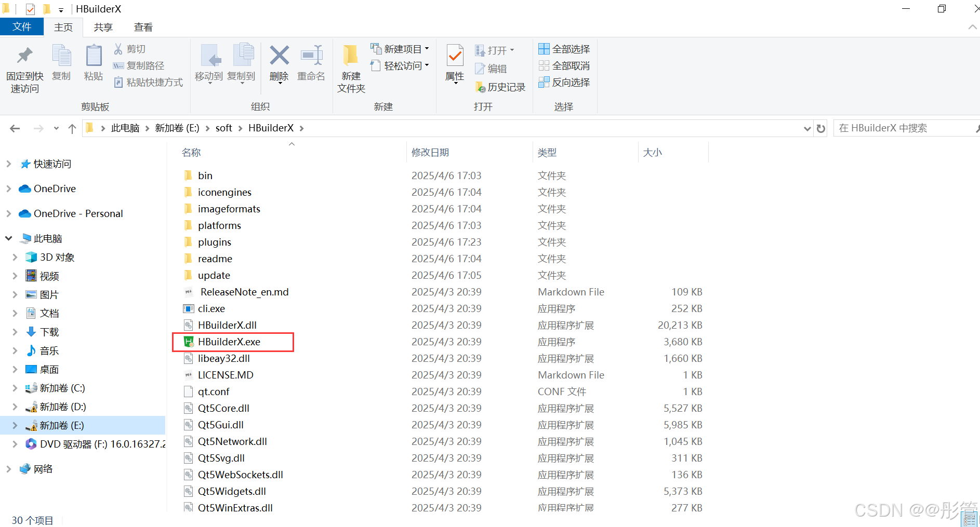The image size is (980, 527).
Task: Expand the Quick access tree node
Action: pyautogui.click(x=8, y=164)
